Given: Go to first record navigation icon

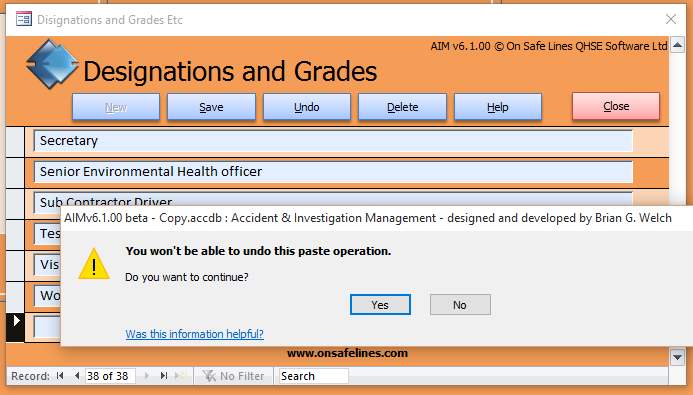Looking at the screenshot, I should 60,376.
